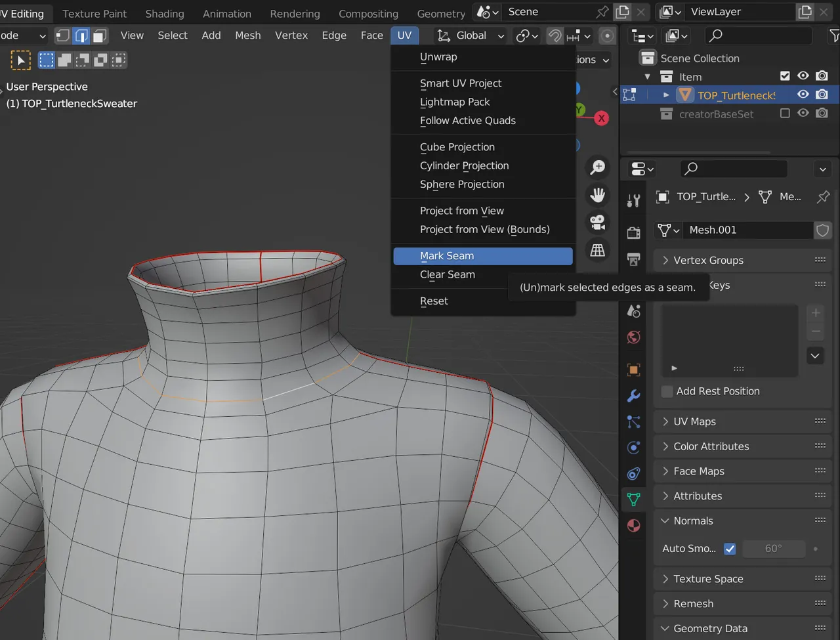The image size is (840, 640).
Task: Select the green object data properties icon
Action: point(633,499)
